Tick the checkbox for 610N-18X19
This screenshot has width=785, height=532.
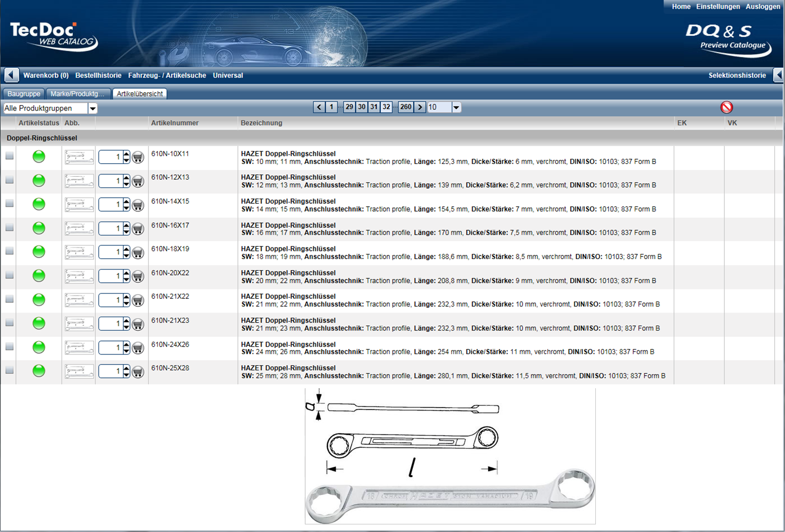pos(9,251)
